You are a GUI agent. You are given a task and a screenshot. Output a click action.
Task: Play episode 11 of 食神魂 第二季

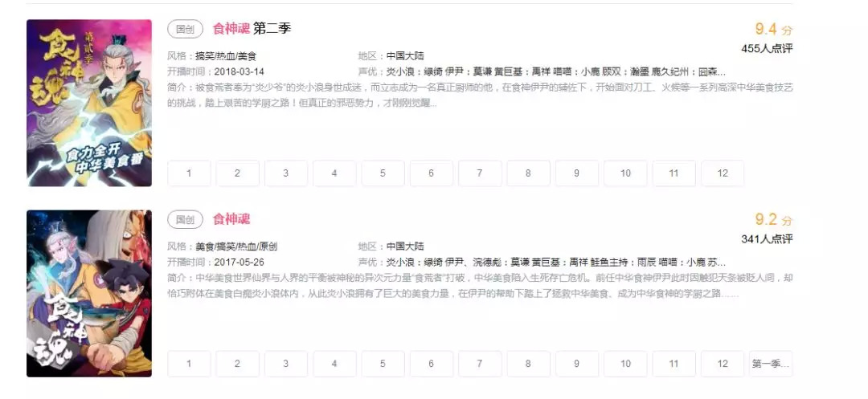[x=674, y=173]
